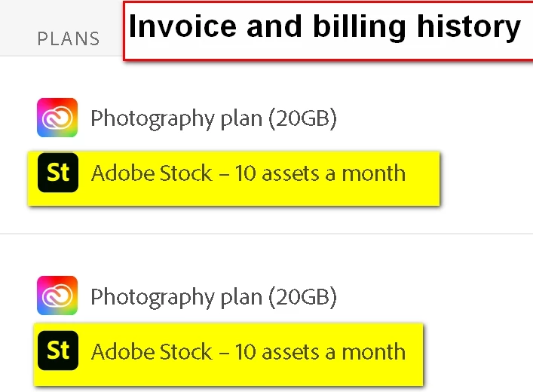Click the divider line between the plan entries
Image resolution: width=533 pixels, height=392 pixels.
(x=266, y=234)
